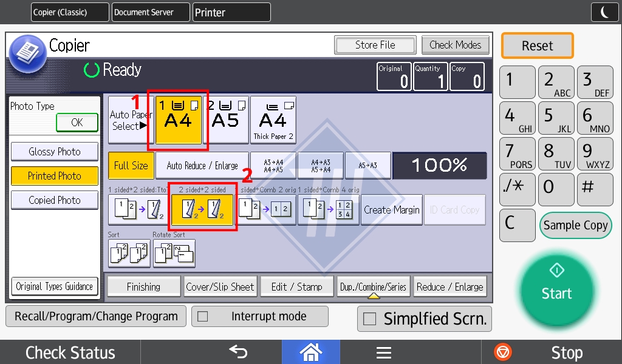The image size is (622, 364).
Task: Switch to the Printer tab
Action: 231,12
